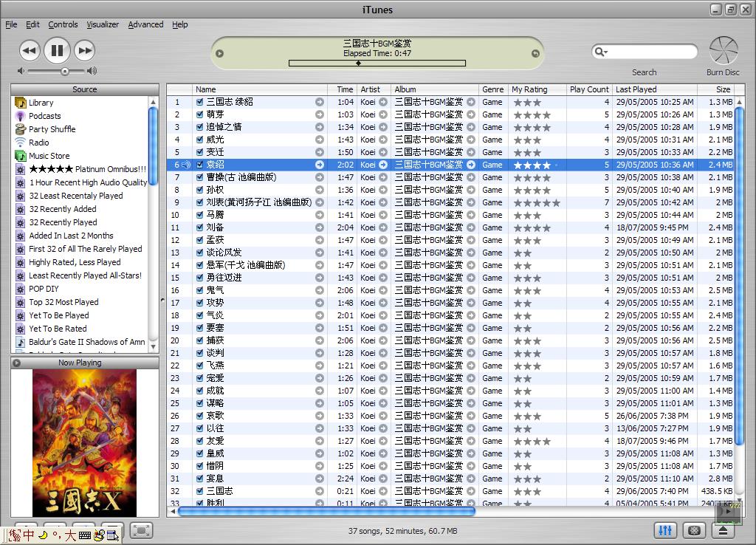Turn on the visualizer button
Viewport: 756px width, 545px height.
coord(694,530)
